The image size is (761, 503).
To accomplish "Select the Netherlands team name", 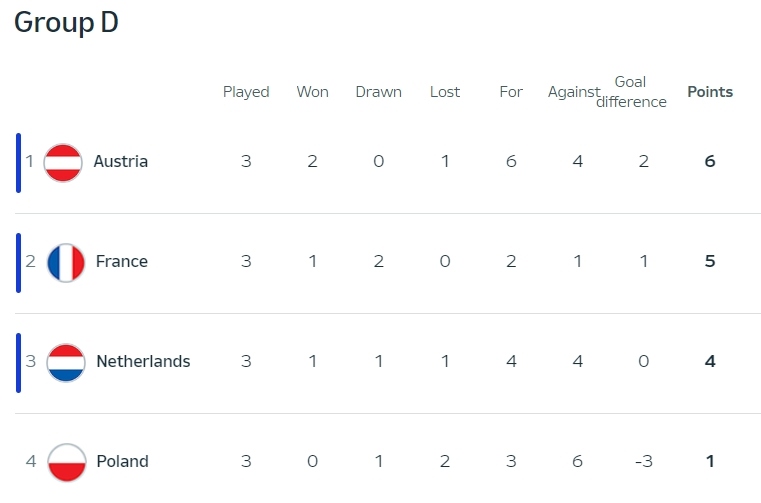I will coord(143,361).
